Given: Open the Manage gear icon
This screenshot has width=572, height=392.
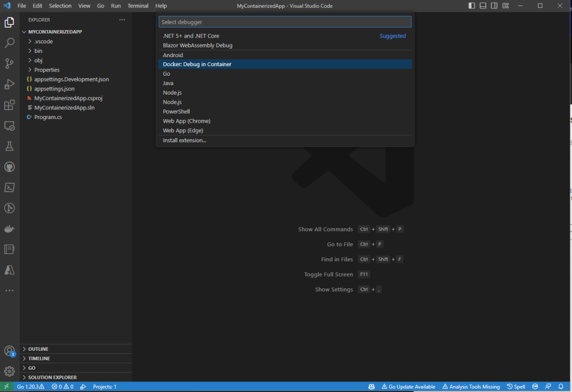Looking at the screenshot, I should (10, 371).
